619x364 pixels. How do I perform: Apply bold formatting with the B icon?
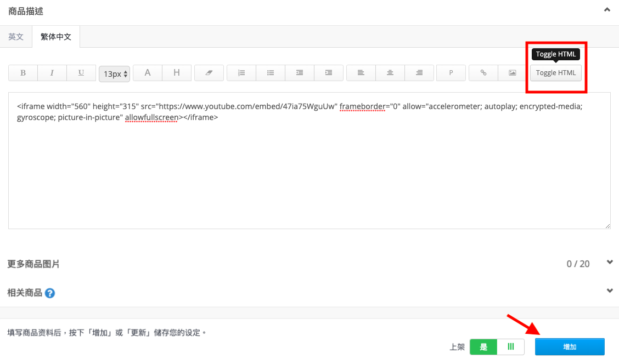coord(23,73)
